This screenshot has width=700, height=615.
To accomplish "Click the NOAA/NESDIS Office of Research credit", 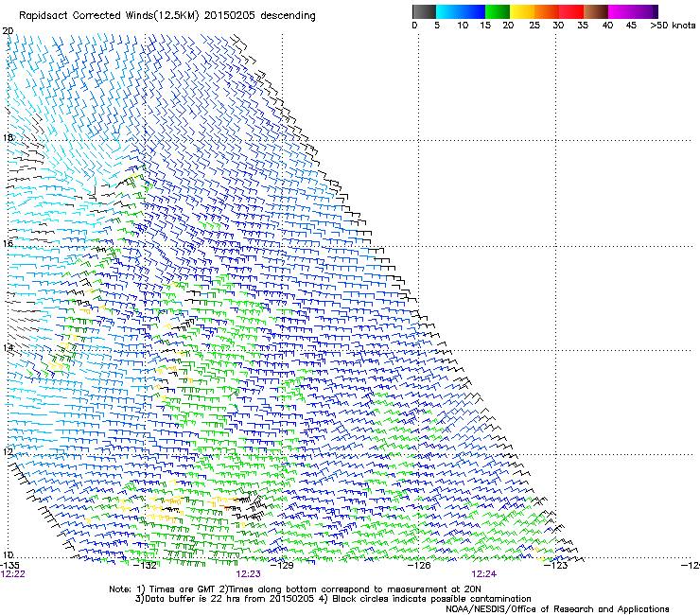I will coord(557,609).
